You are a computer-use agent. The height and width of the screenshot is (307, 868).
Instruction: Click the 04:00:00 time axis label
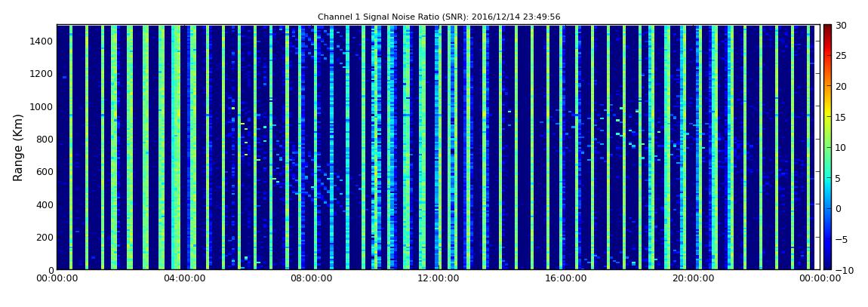184,279
